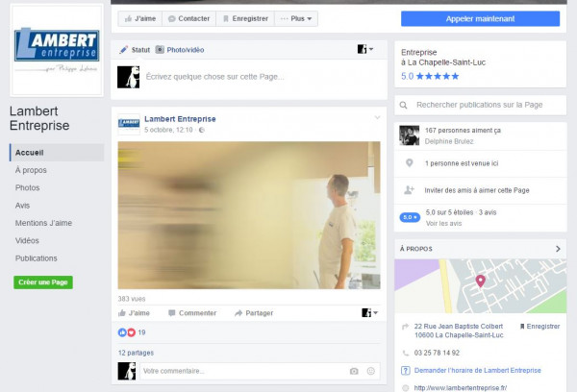Click the J'aime thumbs-up button at top
This screenshot has width=577, height=392.
[140, 19]
